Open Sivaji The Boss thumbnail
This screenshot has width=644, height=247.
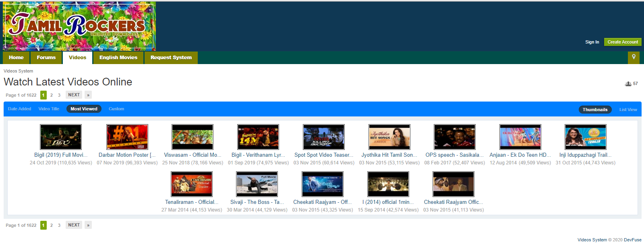pyautogui.click(x=257, y=184)
